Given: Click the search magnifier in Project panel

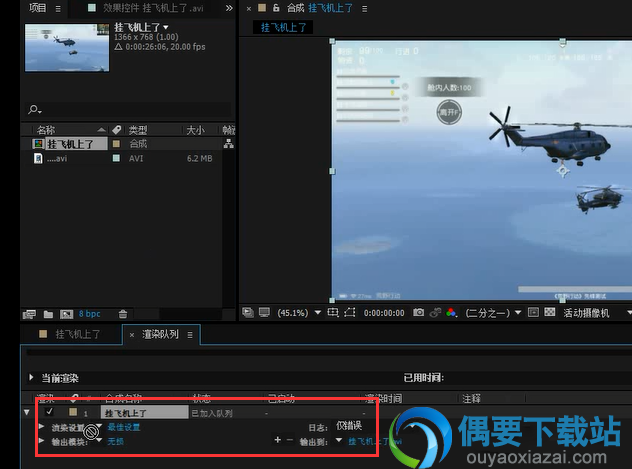Looking at the screenshot, I should pos(34,109).
